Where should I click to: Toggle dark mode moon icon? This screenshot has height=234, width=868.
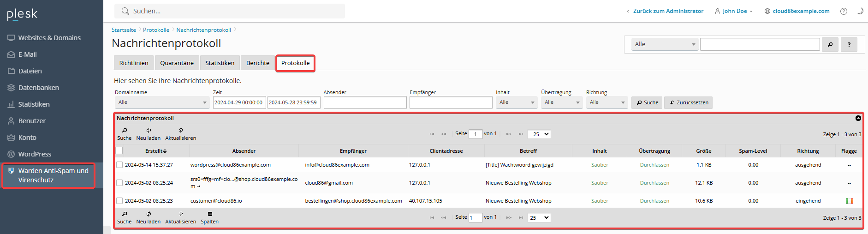[x=860, y=11]
